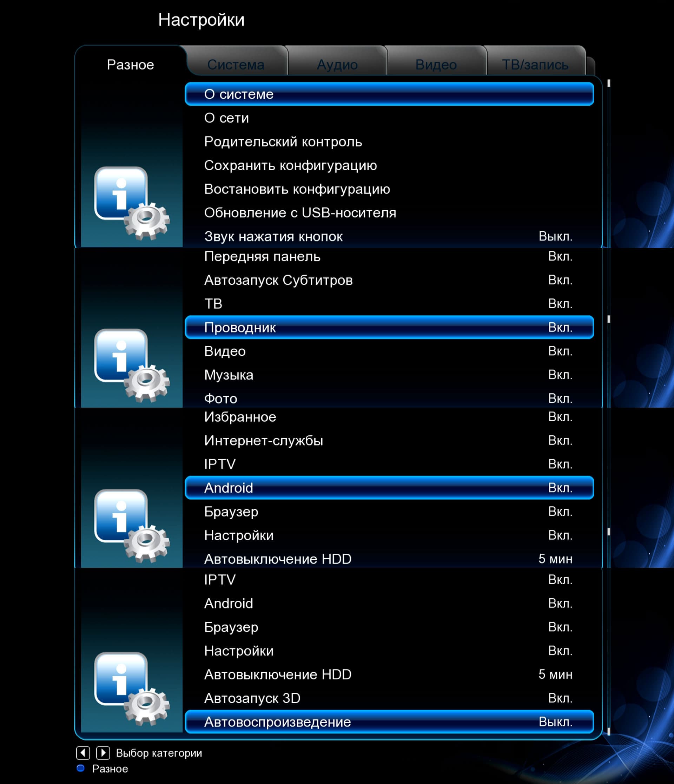
Task: Switch to the Система tab
Action: pos(236,65)
